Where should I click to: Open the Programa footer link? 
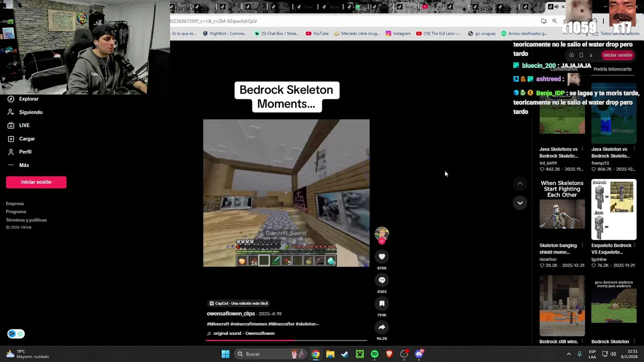click(x=16, y=212)
